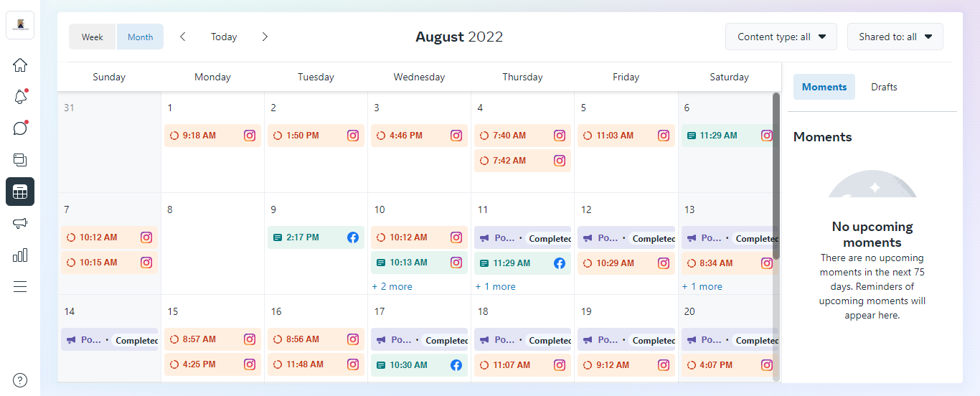The image size is (980, 396).
Task: Click the Help question mark icon
Action: coord(20,380)
